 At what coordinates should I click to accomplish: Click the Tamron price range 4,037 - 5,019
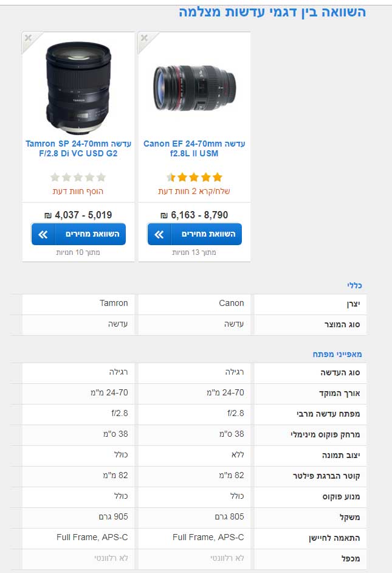pos(78,215)
